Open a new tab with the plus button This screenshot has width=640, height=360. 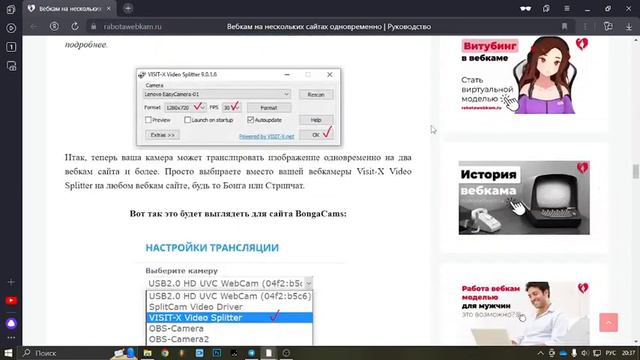click(x=128, y=9)
